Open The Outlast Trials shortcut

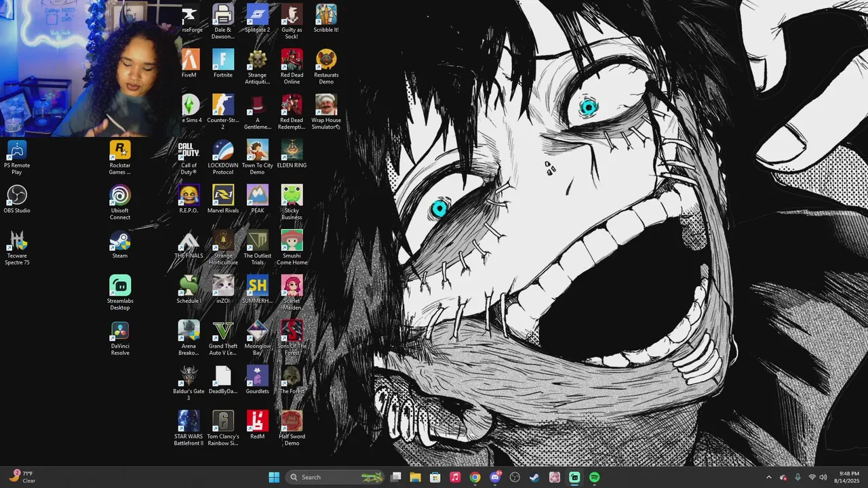coord(258,247)
